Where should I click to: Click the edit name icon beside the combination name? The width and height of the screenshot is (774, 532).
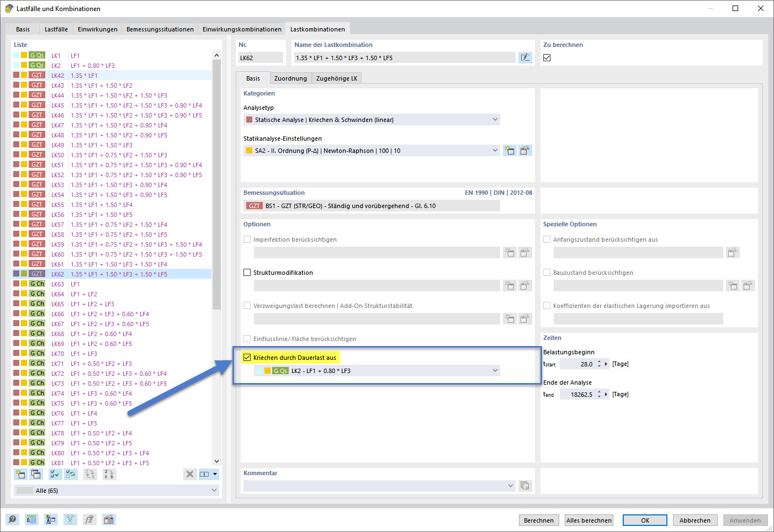pos(525,57)
